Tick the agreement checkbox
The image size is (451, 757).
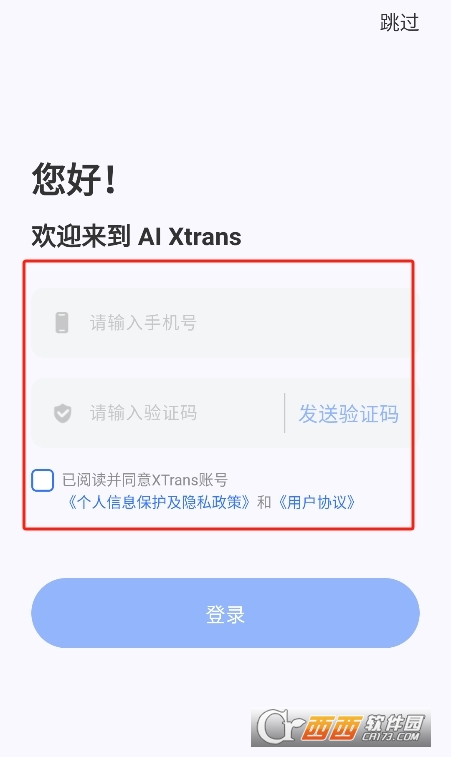pos(42,480)
